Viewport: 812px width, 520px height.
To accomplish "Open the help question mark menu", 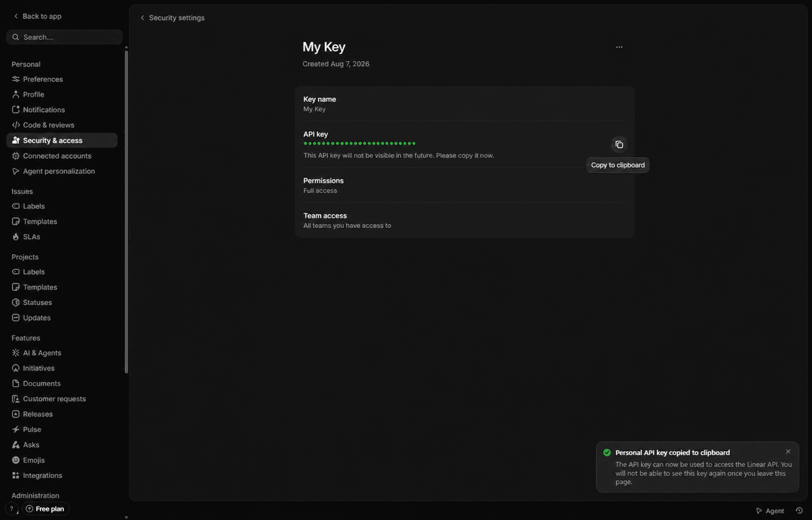I will (x=12, y=509).
